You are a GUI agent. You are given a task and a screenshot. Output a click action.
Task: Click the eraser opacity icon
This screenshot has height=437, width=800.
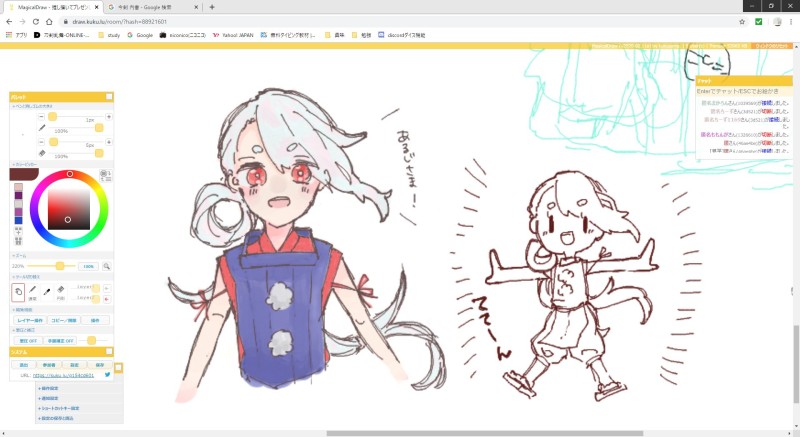(42, 153)
